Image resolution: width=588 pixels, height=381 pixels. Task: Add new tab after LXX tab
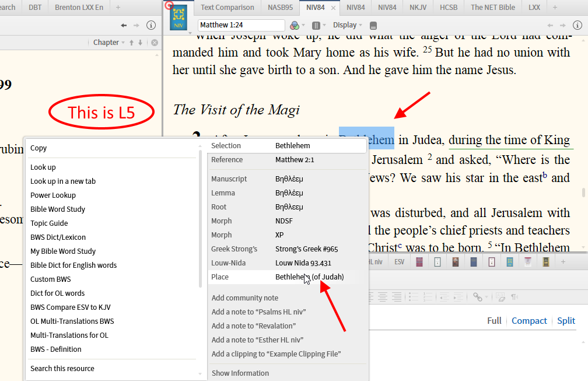point(555,7)
